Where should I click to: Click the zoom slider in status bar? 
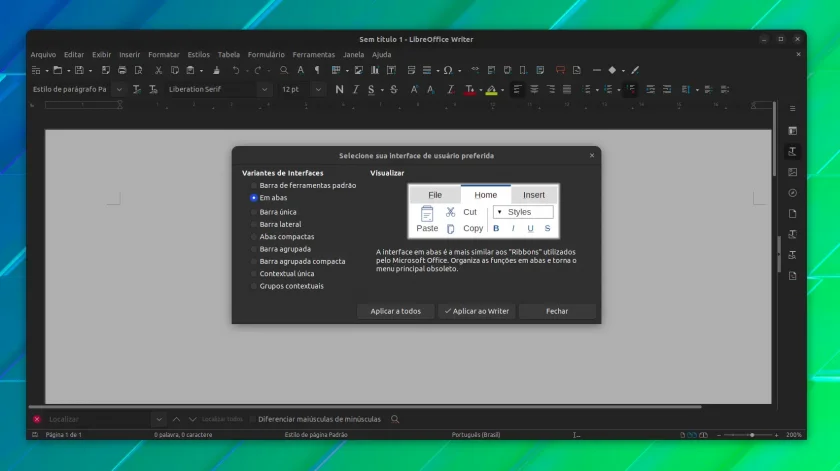point(748,435)
